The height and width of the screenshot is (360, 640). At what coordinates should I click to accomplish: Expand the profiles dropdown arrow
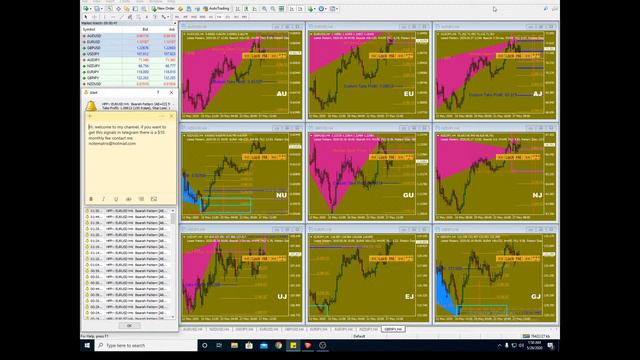pos(102,9)
